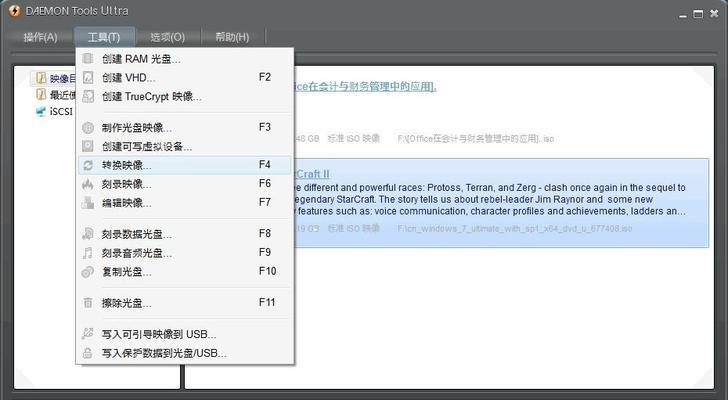The height and width of the screenshot is (400, 728).
Task: Click the path F:\cn_windows_7_ultimate iso text
Action: pyautogui.click(x=515, y=228)
